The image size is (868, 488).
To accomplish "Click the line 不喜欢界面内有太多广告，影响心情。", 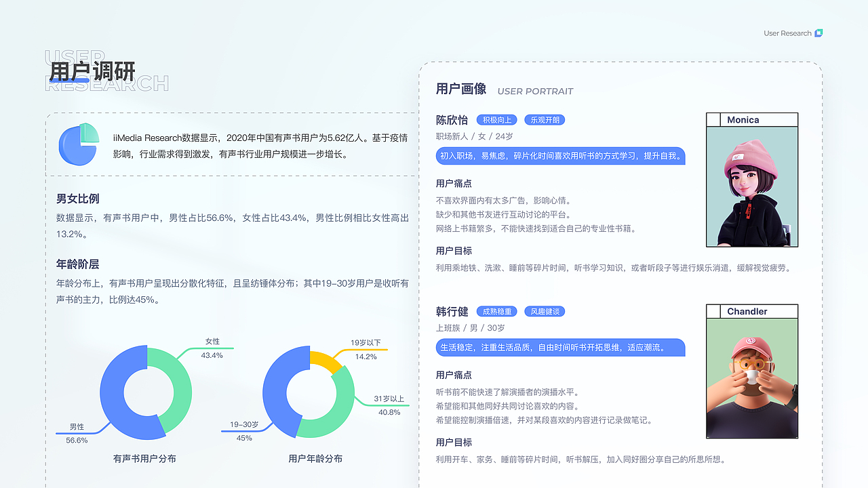I will (x=505, y=201).
